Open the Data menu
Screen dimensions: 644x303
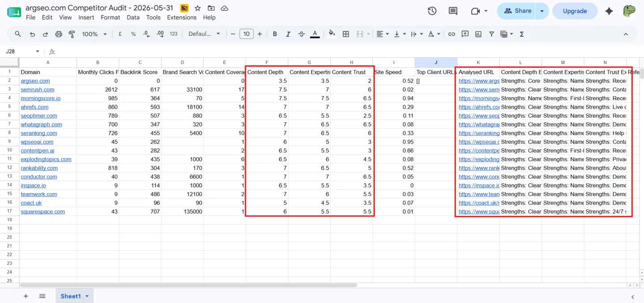click(x=133, y=17)
